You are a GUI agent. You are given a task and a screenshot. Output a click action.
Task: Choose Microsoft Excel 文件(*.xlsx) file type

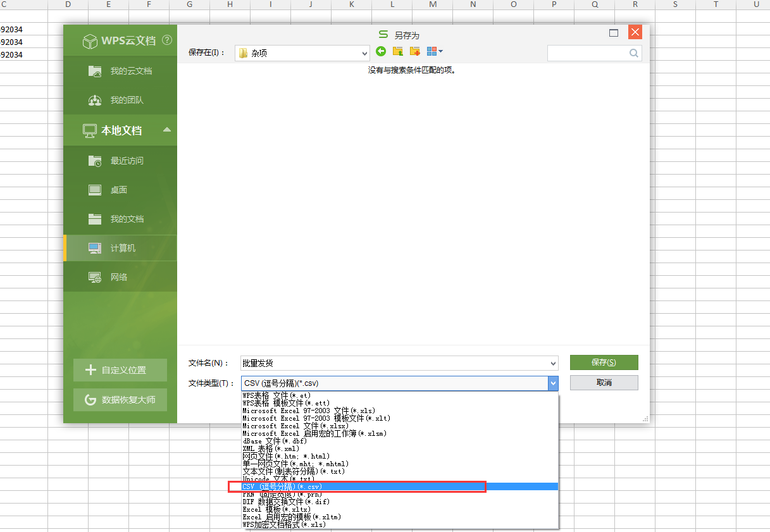tap(295, 426)
